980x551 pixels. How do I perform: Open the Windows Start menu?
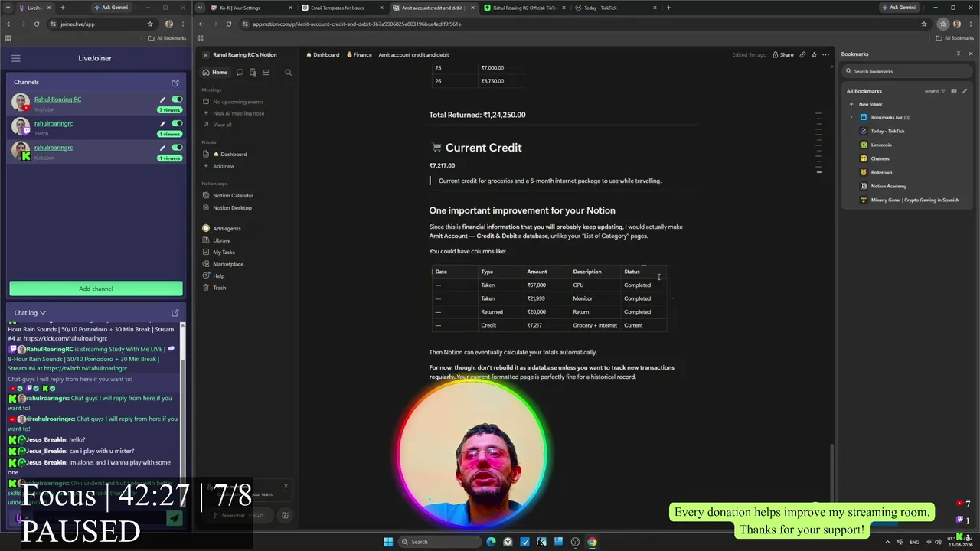[388, 542]
